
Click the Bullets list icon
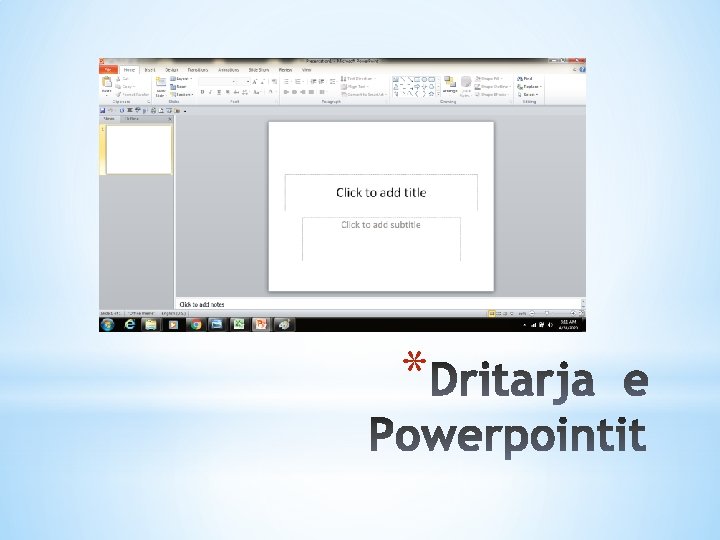pos(287,82)
